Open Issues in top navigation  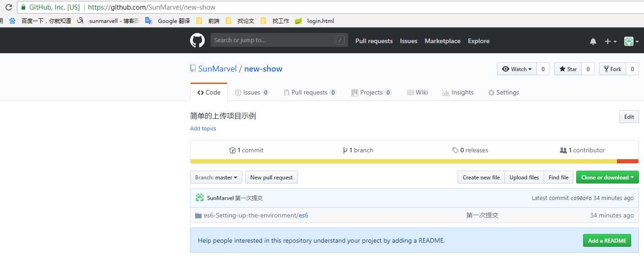coord(409,41)
